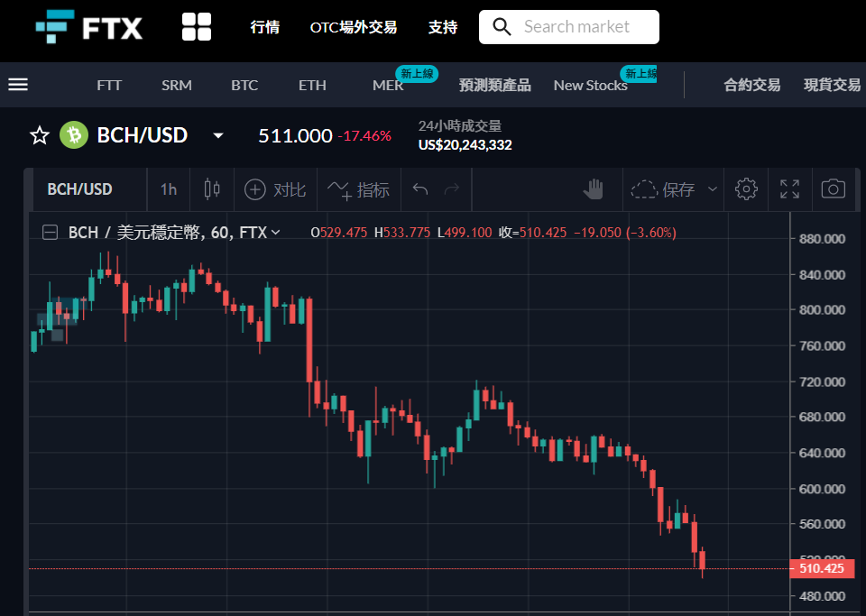Add comparison with the 对比 button
This screenshot has height=616, width=866.
[x=275, y=190]
